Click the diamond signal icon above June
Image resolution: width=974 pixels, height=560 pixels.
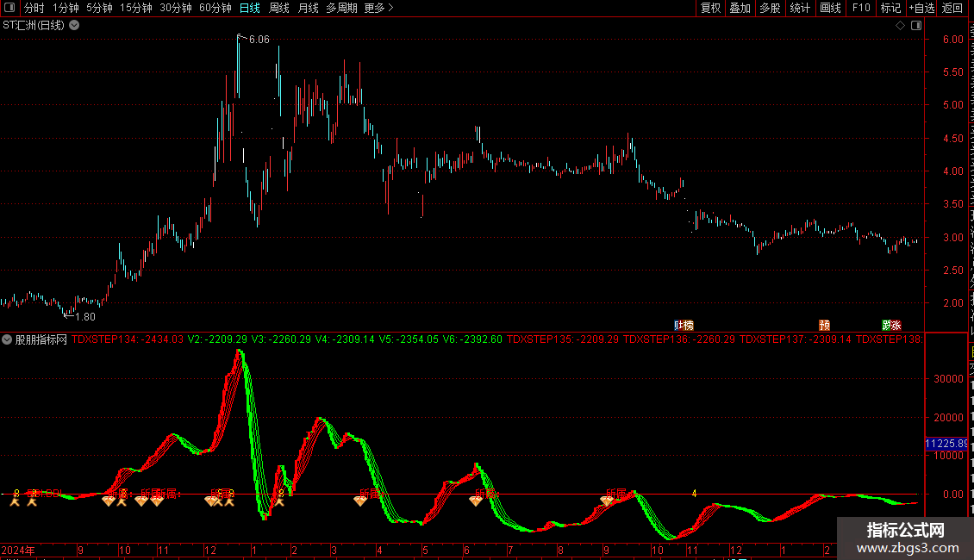(476, 501)
